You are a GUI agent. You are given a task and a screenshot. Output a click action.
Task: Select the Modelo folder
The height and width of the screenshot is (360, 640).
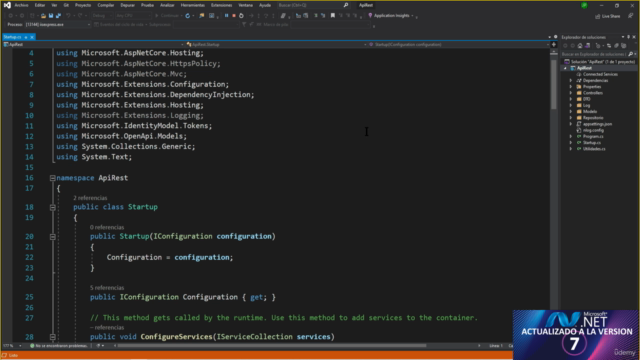click(x=589, y=111)
